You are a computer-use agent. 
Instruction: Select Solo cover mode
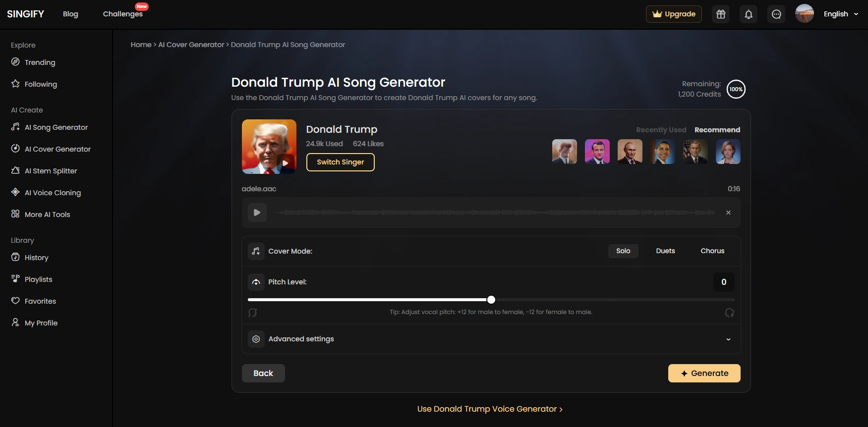coord(623,251)
